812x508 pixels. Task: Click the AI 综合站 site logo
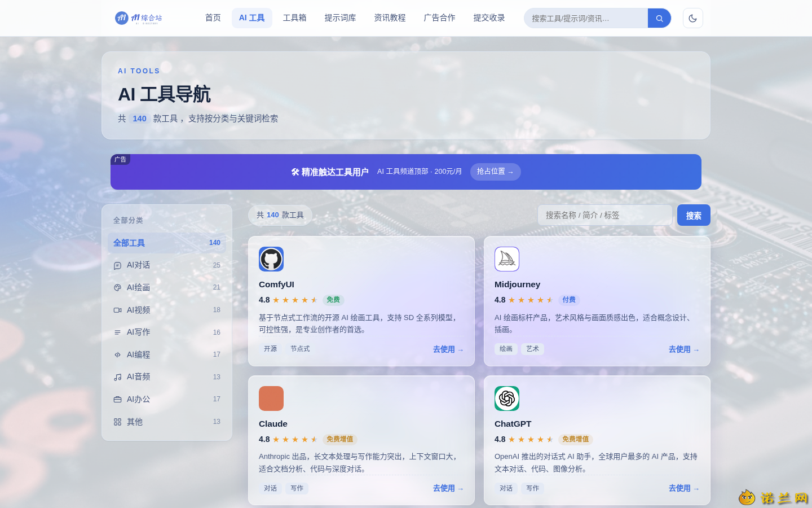[x=139, y=18]
